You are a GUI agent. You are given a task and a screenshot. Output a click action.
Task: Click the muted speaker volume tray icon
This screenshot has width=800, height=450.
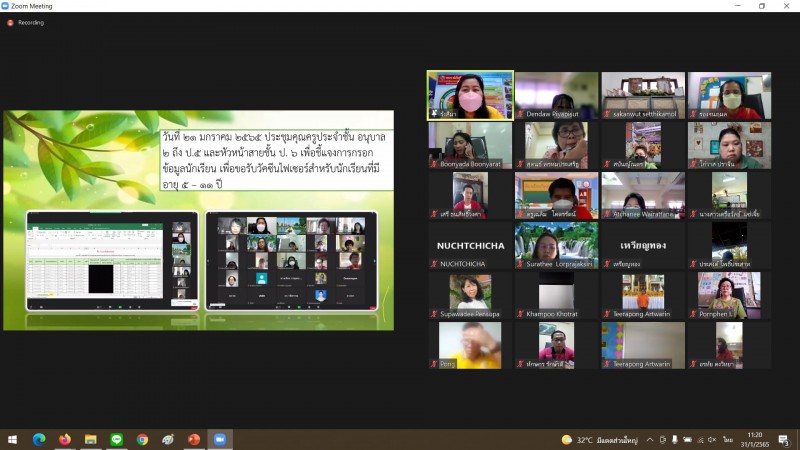712,440
